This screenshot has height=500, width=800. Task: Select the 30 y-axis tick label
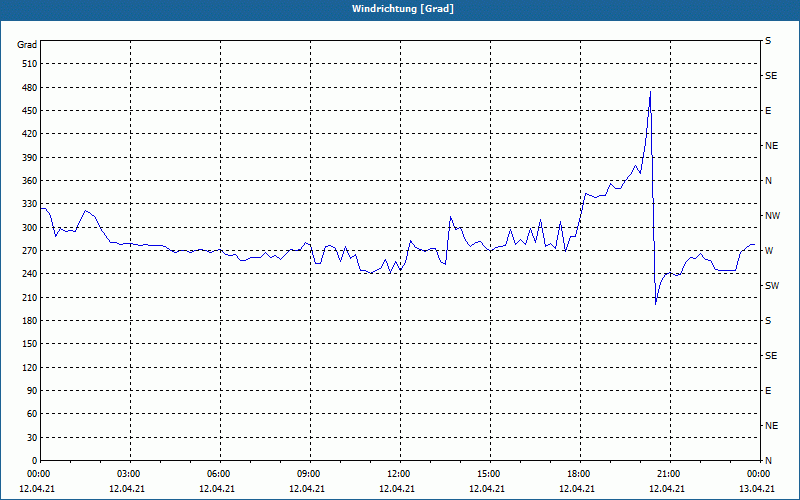[32, 438]
